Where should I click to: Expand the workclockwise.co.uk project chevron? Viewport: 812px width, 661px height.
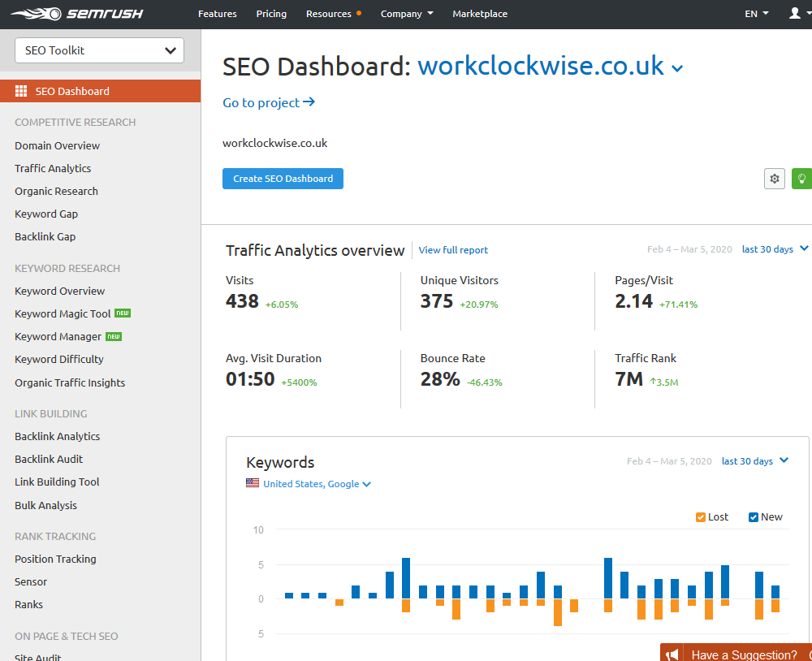pos(677,68)
